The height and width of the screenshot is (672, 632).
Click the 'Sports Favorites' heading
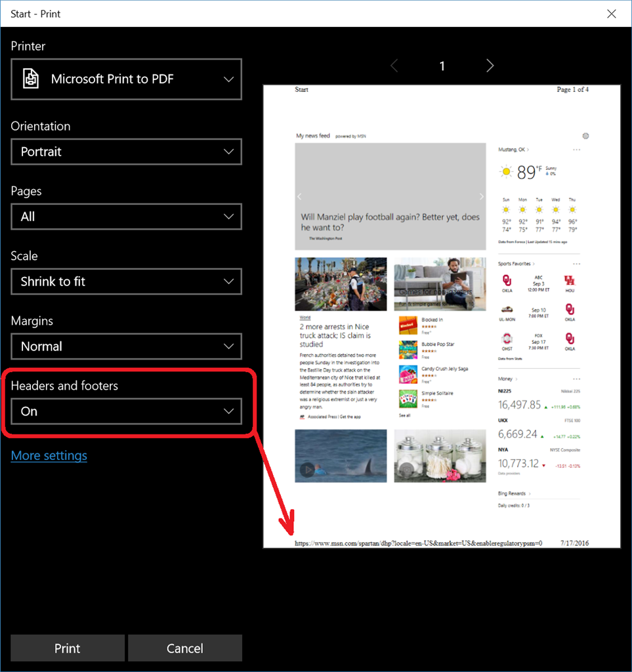tap(514, 264)
